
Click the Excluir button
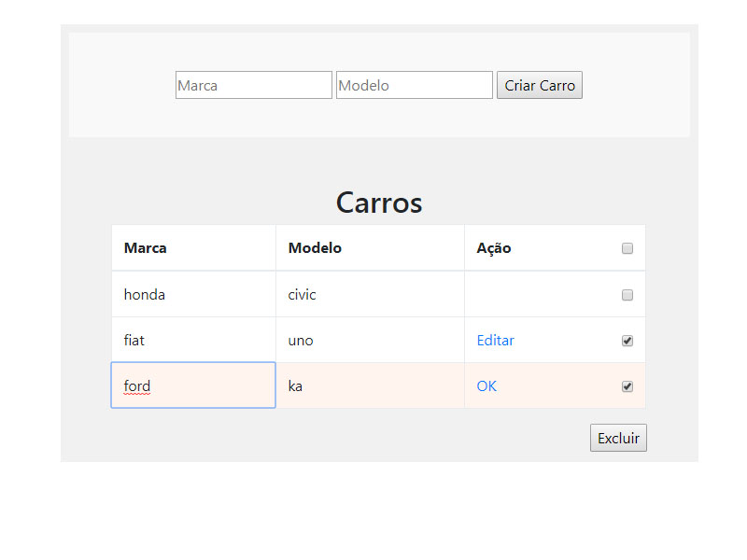618,438
